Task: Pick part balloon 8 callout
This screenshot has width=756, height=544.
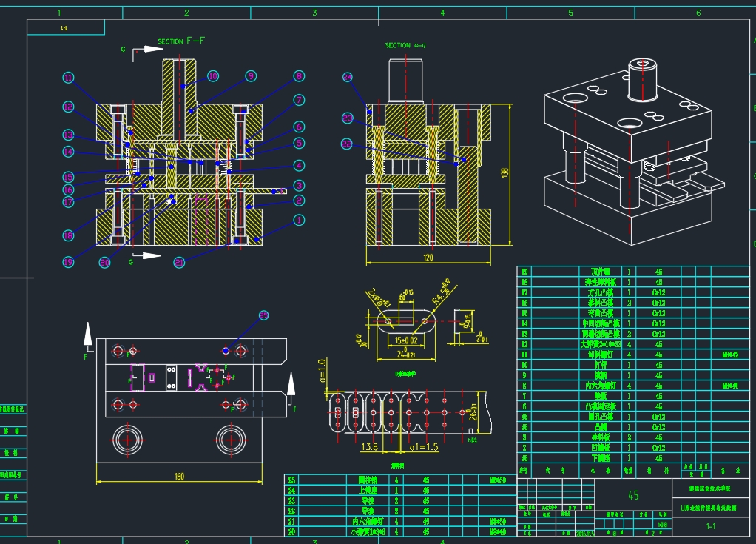Action: (299, 75)
